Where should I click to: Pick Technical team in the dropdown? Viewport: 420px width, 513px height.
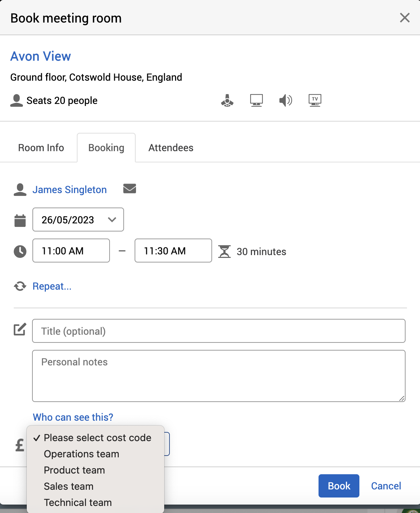pos(78,502)
